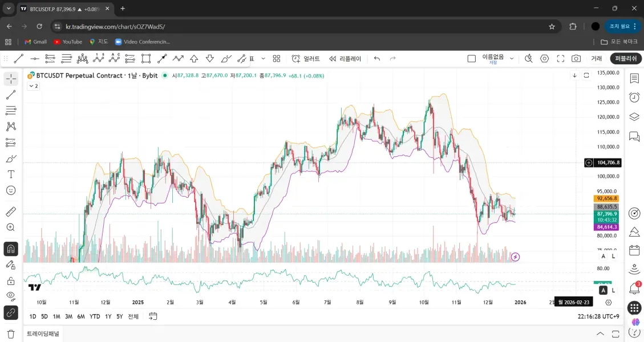Select the trend line tool in favorites toolbar

click(x=19, y=59)
